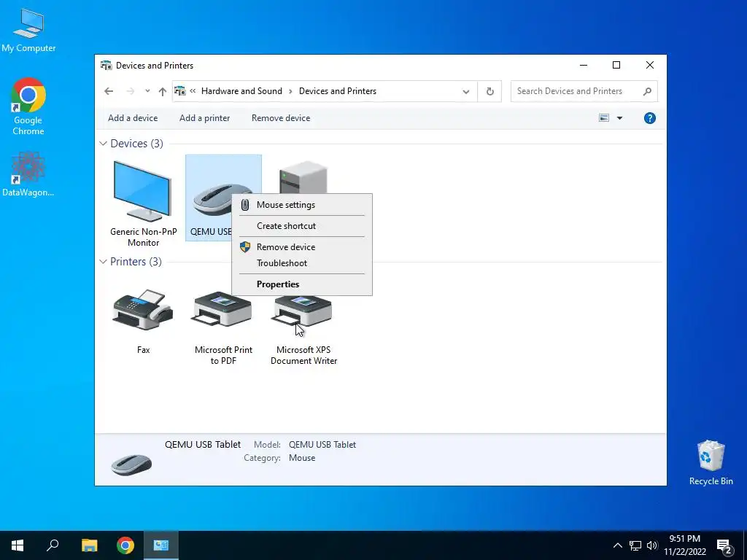The image size is (747, 560).
Task: Click the window title bar control icon
Action: (x=106, y=65)
